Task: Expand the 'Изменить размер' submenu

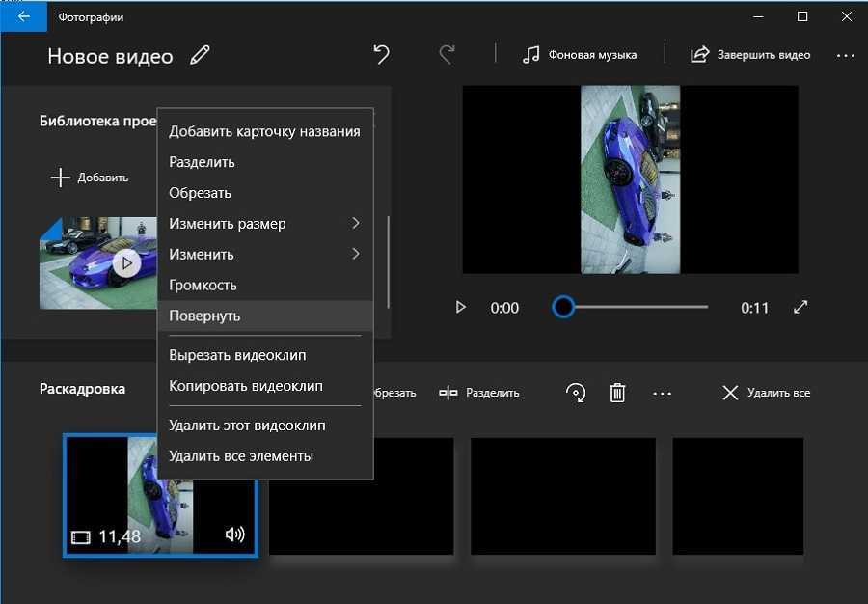Action: [x=264, y=224]
